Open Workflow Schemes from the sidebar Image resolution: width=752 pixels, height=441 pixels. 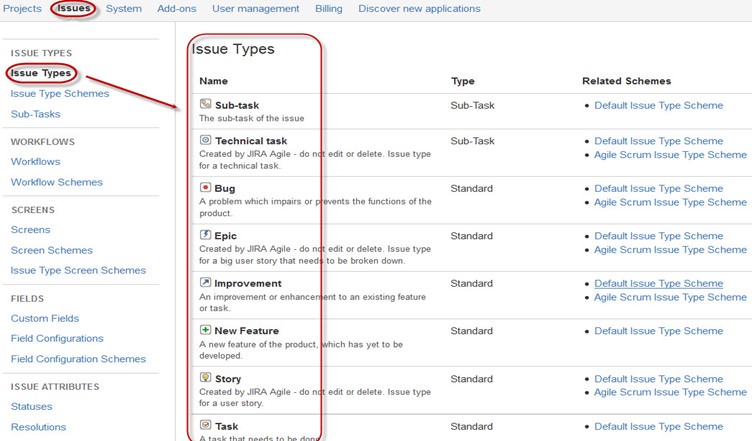pyautogui.click(x=56, y=182)
